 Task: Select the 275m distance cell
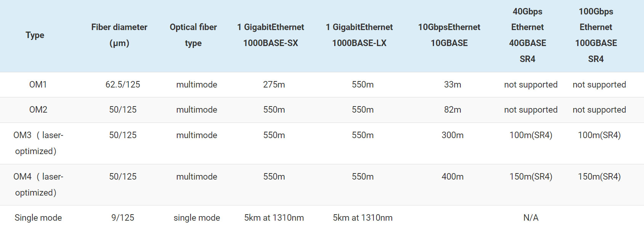[x=274, y=84]
